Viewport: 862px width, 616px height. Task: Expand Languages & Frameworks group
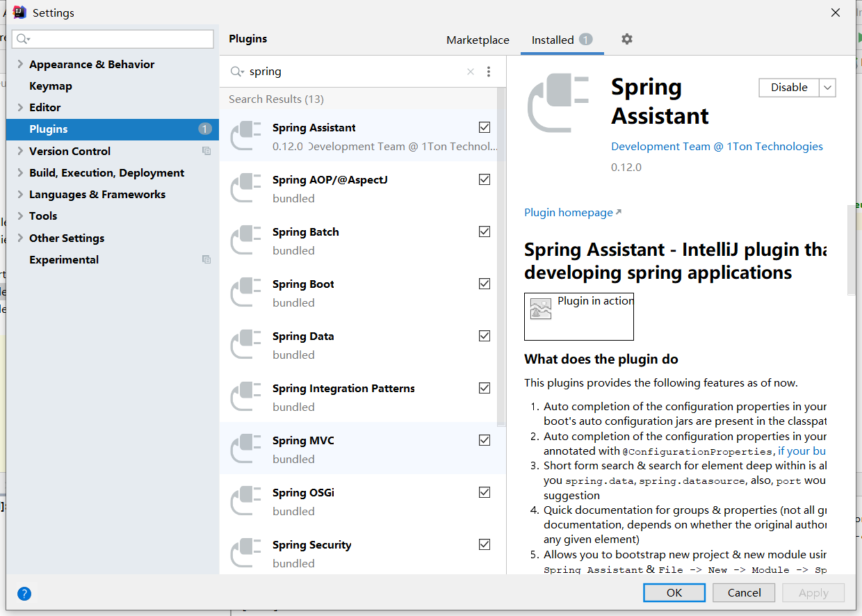pyautogui.click(x=20, y=194)
